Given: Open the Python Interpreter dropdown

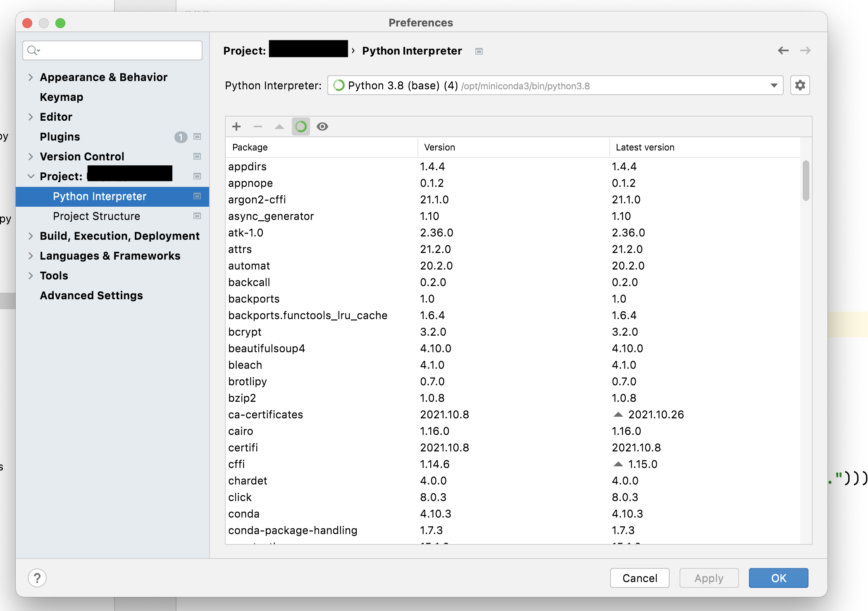Looking at the screenshot, I should click(774, 86).
